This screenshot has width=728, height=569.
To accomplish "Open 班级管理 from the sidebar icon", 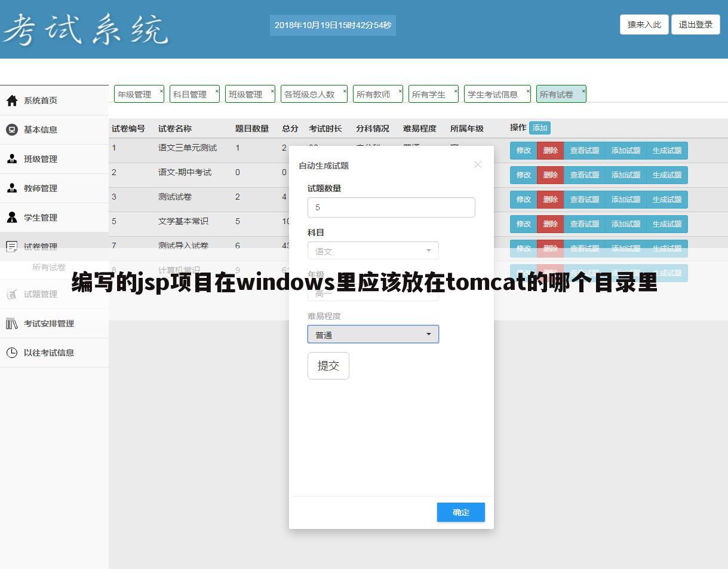I will [x=12, y=159].
